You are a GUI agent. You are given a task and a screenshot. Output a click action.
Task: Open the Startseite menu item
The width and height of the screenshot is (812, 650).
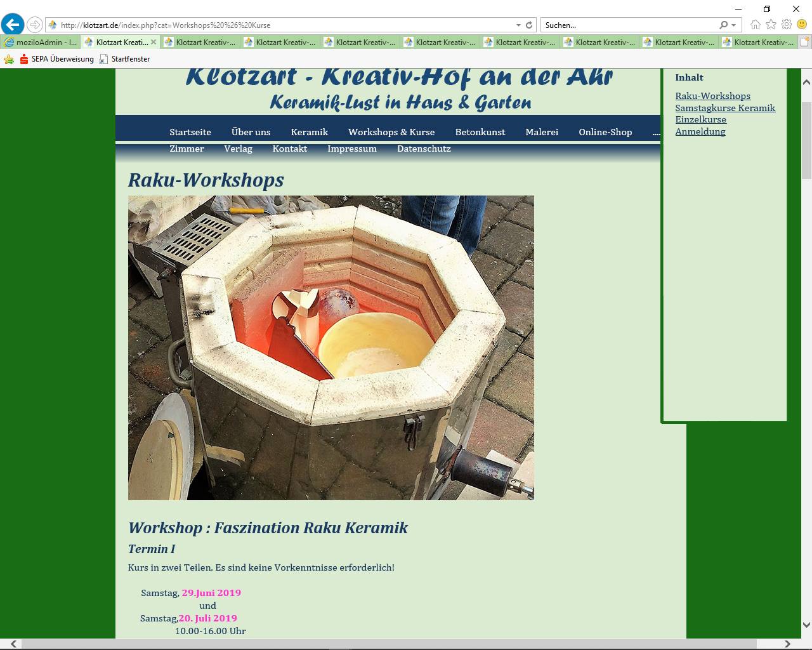click(x=190, y=132)
